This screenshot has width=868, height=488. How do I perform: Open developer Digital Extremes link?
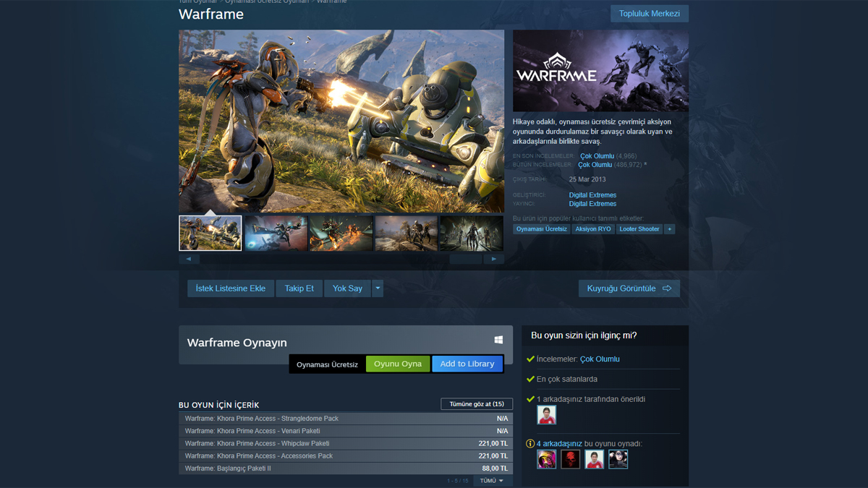(x=592, y=195)
